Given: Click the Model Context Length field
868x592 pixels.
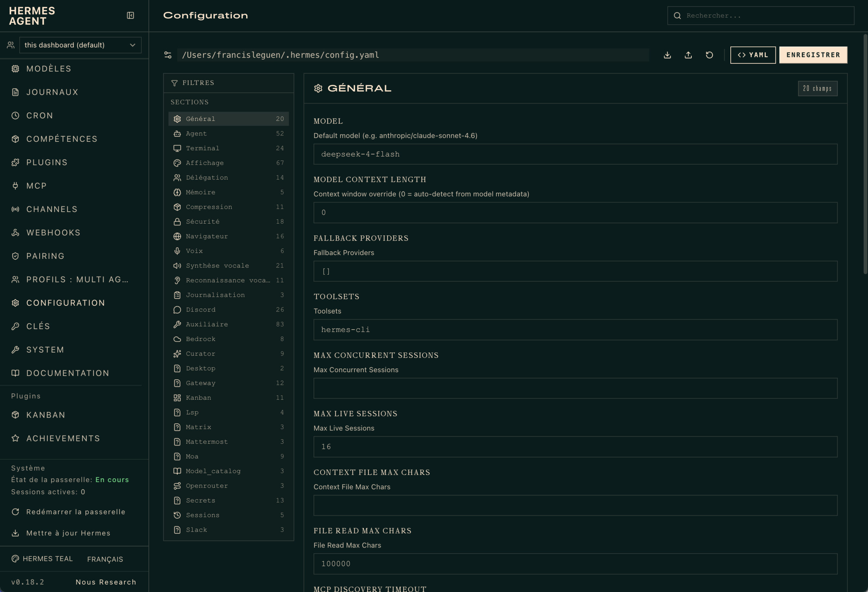Looking at the screenshot, I should tap(575, 213).
